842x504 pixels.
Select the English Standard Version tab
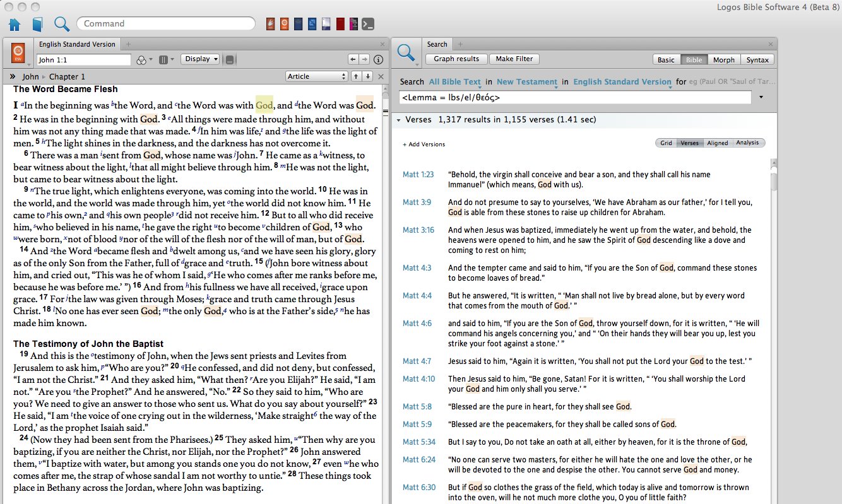(x=77, y=44)
